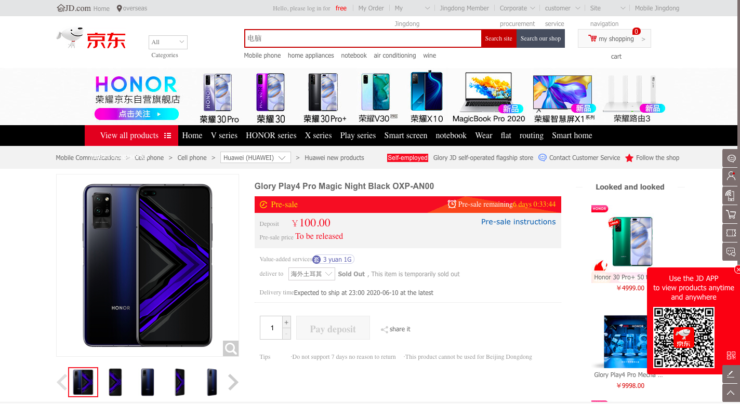The height and width of the screenshot is (404, 740).
Task: Click the magnifier zoom icon on product image
Action: coord(230,348)
